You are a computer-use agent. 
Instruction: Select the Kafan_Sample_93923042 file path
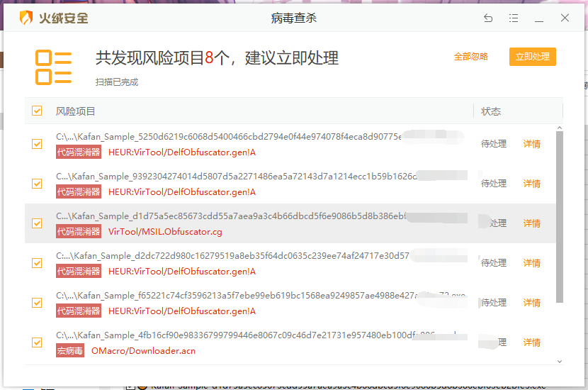[237, 177]
